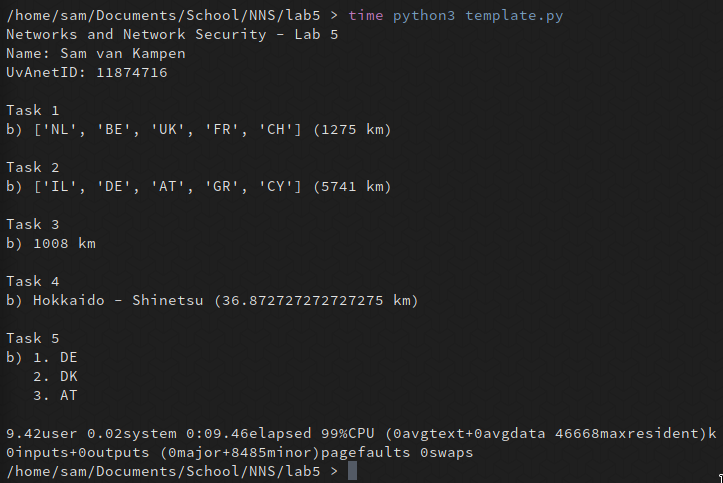The width and height of the screenshot is (723, 483).
Task: Click the 'Task 2' heading
Action: pyautogui.click(x=32, y=167)
